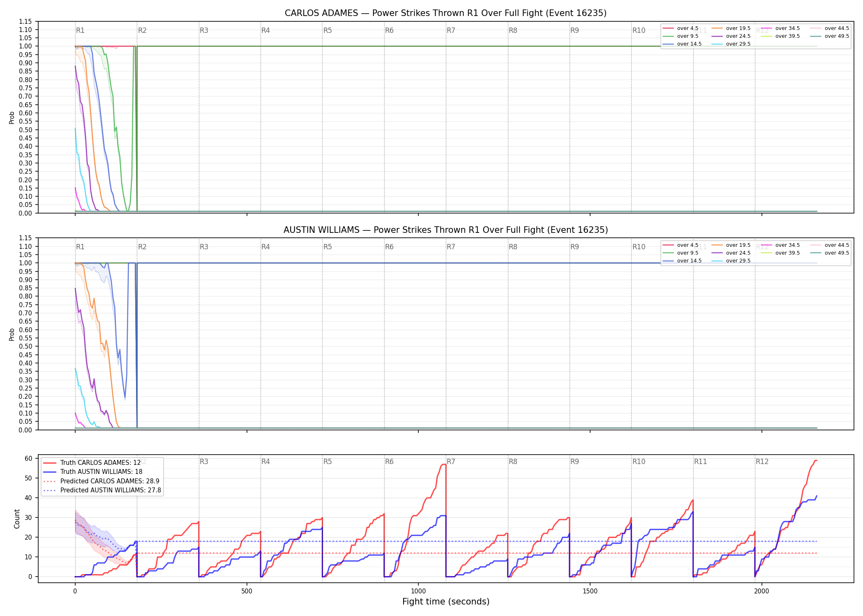Click the AUSTIN WILLIAMS Power Strikes chart title
863x616 pixels.
coord(445,230)
